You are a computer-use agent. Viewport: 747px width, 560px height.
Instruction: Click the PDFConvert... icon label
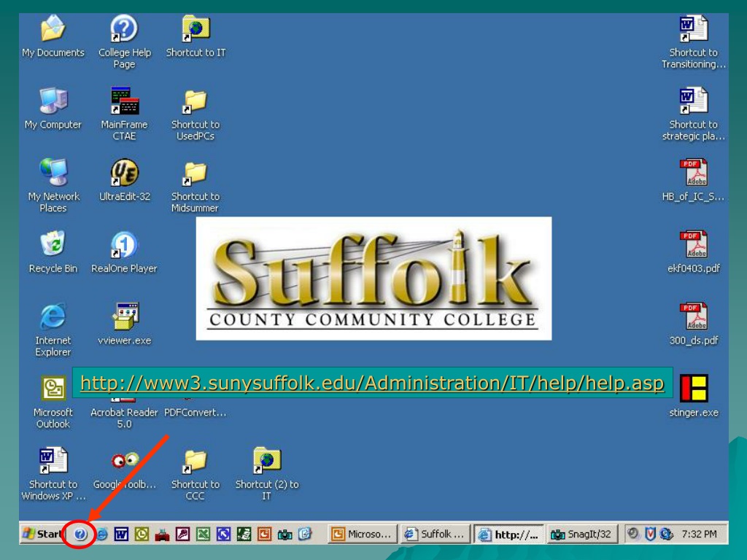(x=196, y=413)
